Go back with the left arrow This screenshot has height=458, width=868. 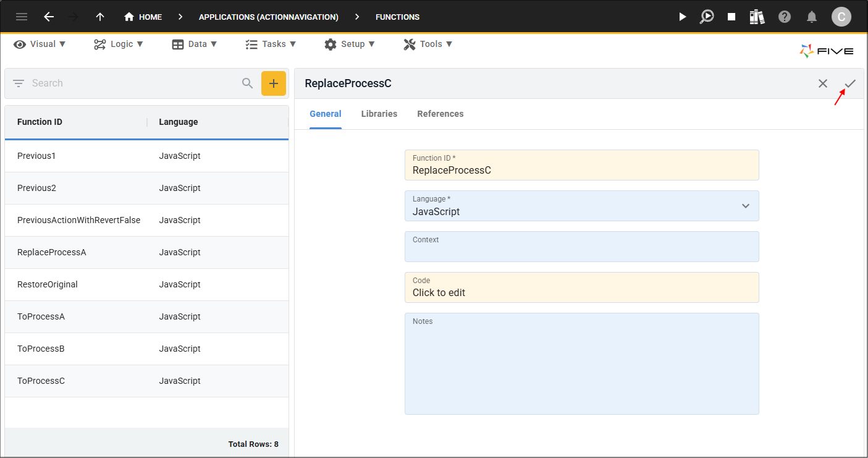(x=49, y=17)
